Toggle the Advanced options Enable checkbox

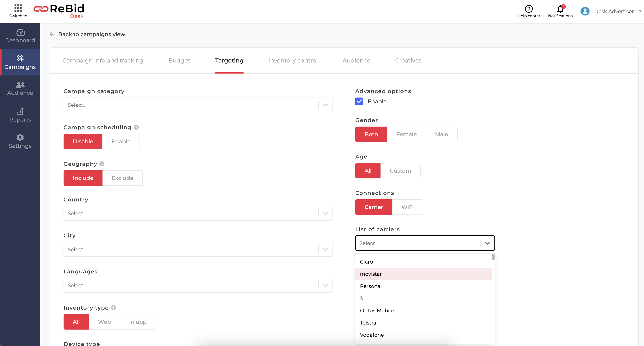click(x=359, y=101)
